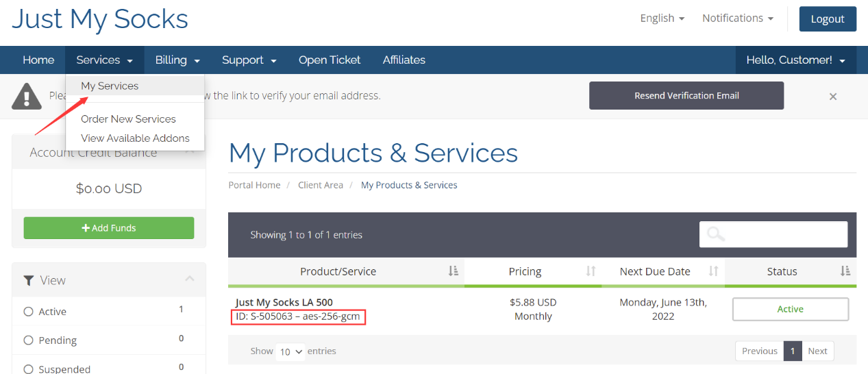
Task: Sort table by Status column
Action: [791, 272]
